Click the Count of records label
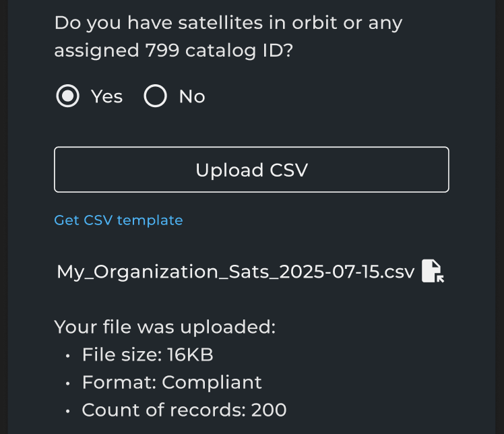This screenshot has height=434, width=504. point(164,410)
